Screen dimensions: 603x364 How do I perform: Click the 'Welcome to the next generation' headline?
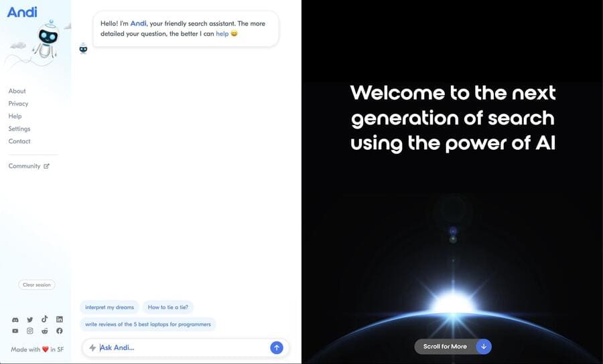pos(453,118)
